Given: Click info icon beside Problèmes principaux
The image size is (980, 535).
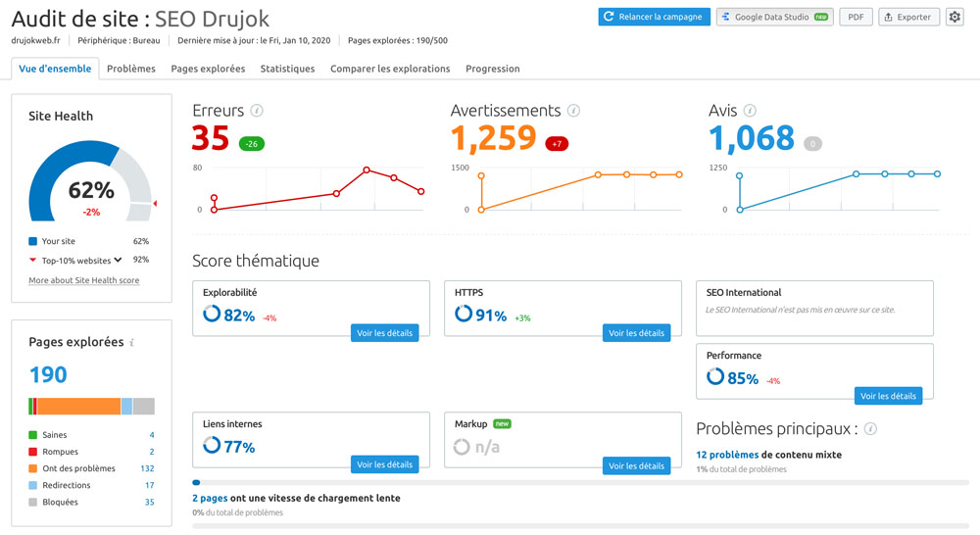Looking at the screenshot, I should pos(870,429).
